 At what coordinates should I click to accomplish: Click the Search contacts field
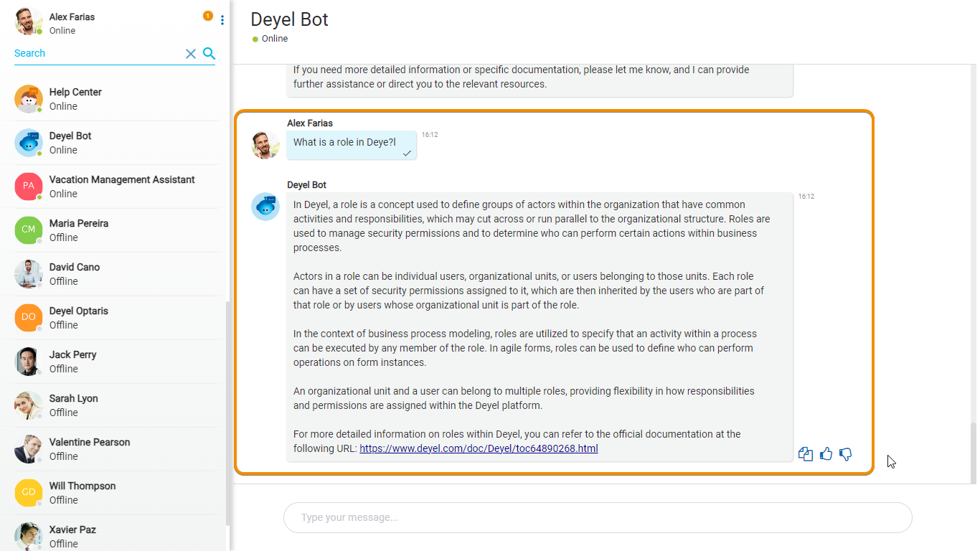tap(97, 53)
